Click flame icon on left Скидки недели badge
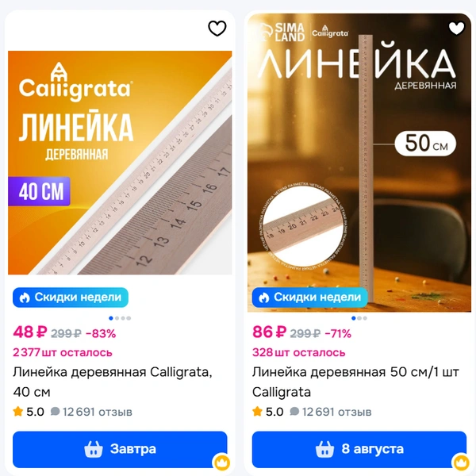The image size is (476, 476). tap(25, 297)
